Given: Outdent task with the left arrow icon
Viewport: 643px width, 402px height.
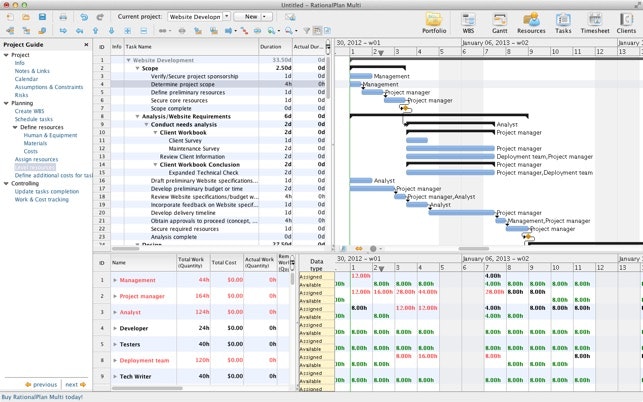Looking at the screenshot, I should click(79, 31).
